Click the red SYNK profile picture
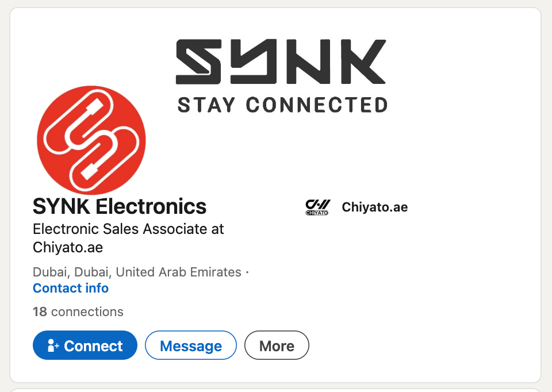552x392 pixels. pos(91,140)
